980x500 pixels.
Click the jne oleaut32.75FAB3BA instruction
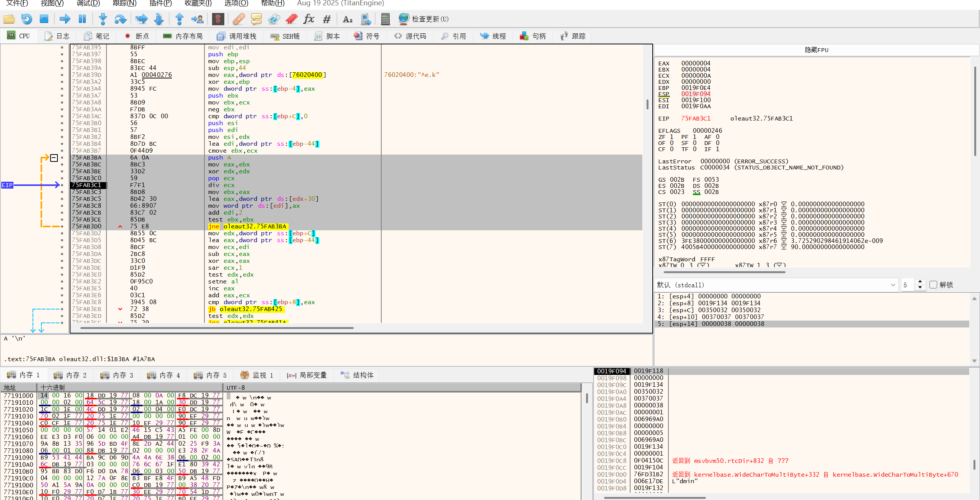247,226
